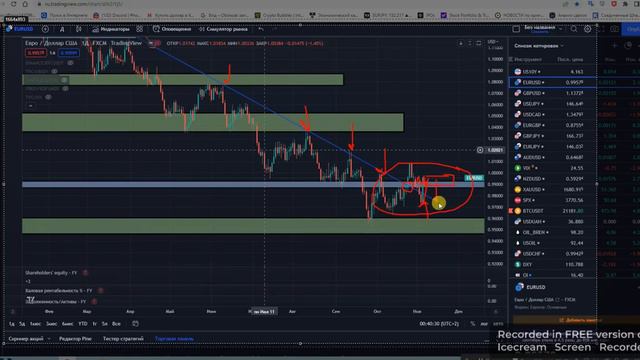Toggle the лог scale button
640x360 pixels.
coord(484,324)
